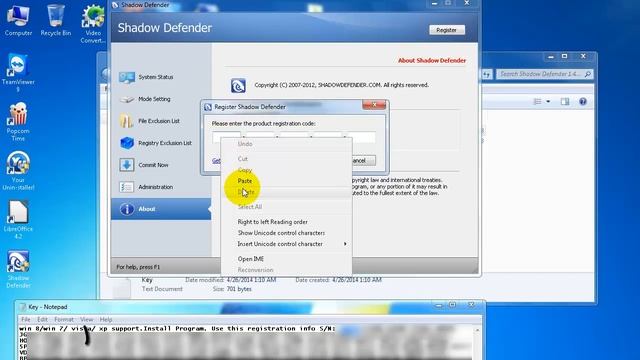Expand Insert Unicode control character submenu
Image resolution: width=640 pixels, height=360 pixels.
[287, 244]
